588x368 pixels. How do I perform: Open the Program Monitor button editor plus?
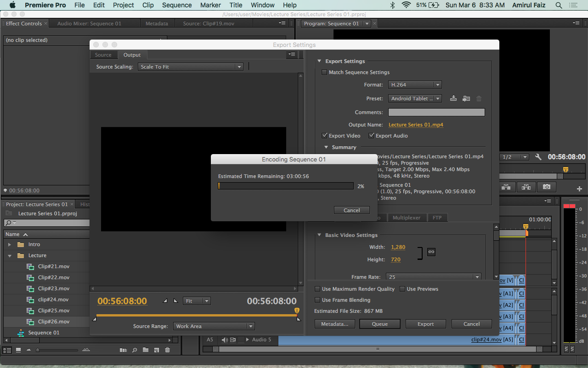click(579, 189)
